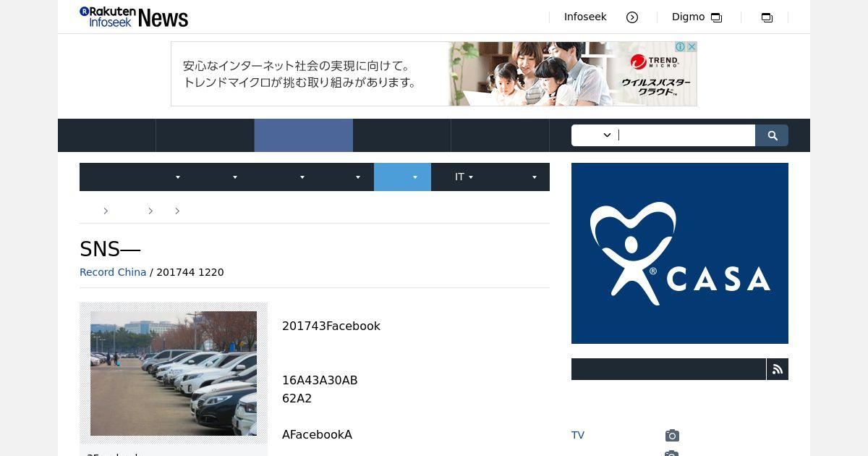Viewport: 868px width, 456px height.
Task: Open the Record China source link
Action: tap(113, 272)
